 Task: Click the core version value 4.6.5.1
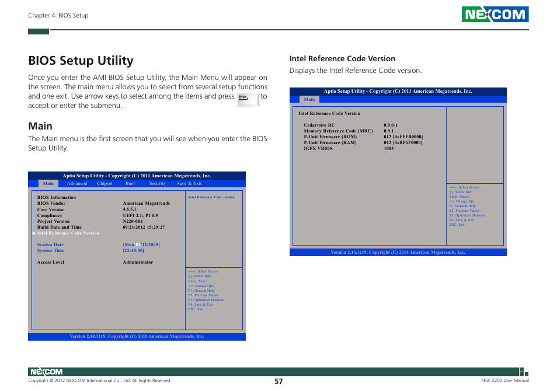(130, 209)
